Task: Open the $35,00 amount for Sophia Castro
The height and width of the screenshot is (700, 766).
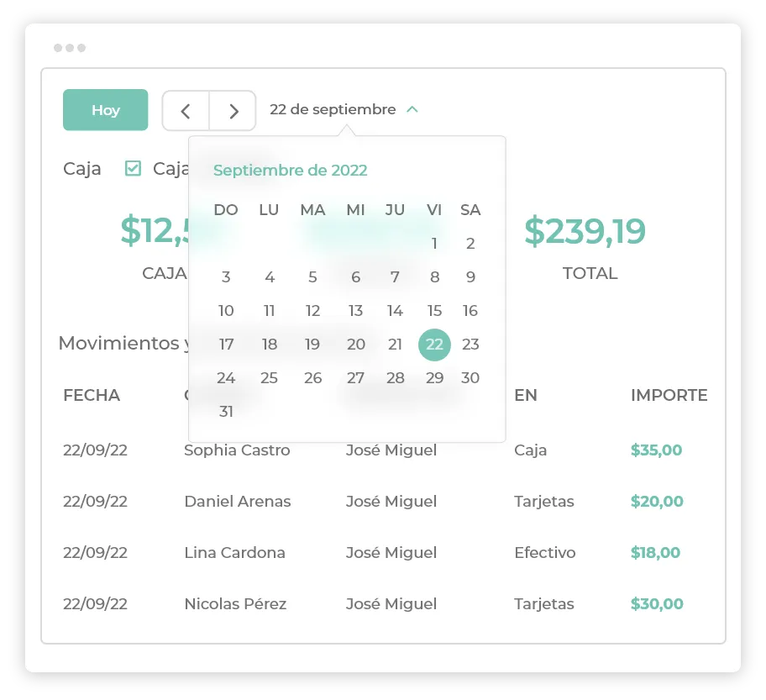Action: tap(656, 450)
